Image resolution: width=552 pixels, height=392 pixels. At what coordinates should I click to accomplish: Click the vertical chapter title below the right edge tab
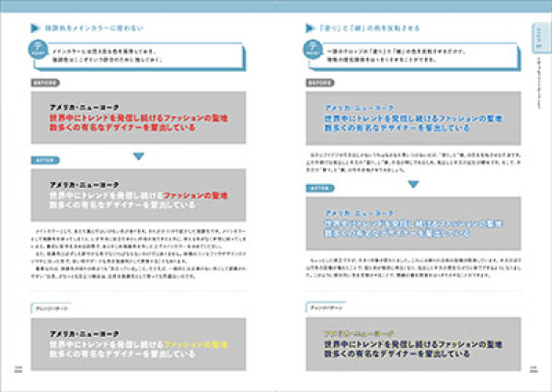point(538,83)
